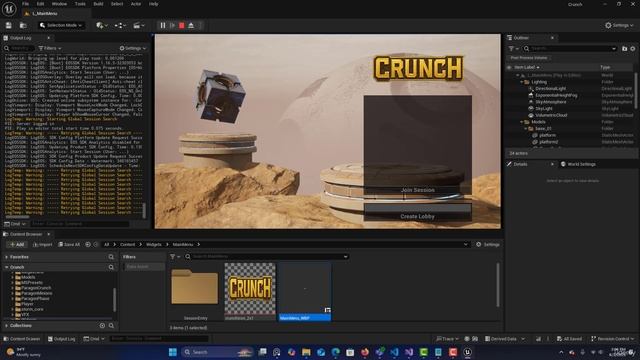Click the frame advance button

(x=172, y=25)
